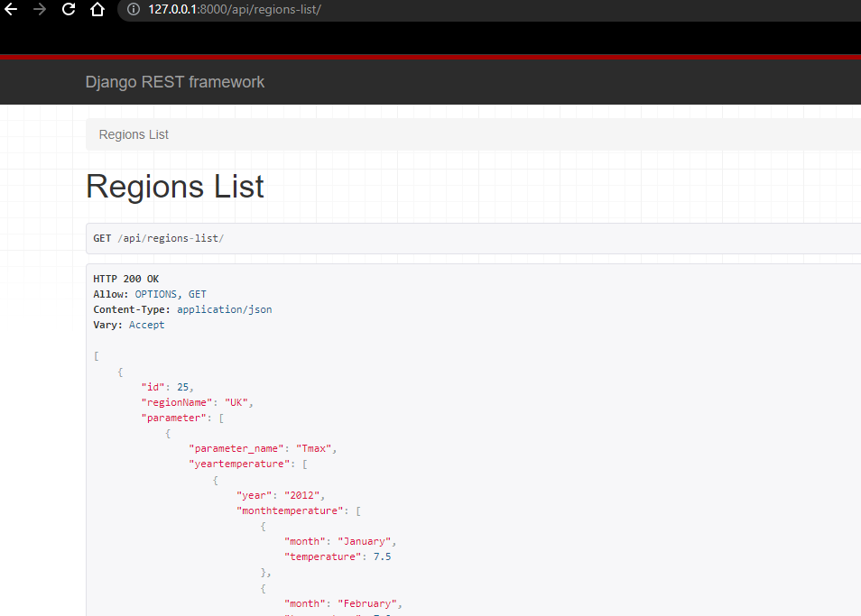Open the browser home page icon
Screen dimensions: 861x616
point(97,11)
